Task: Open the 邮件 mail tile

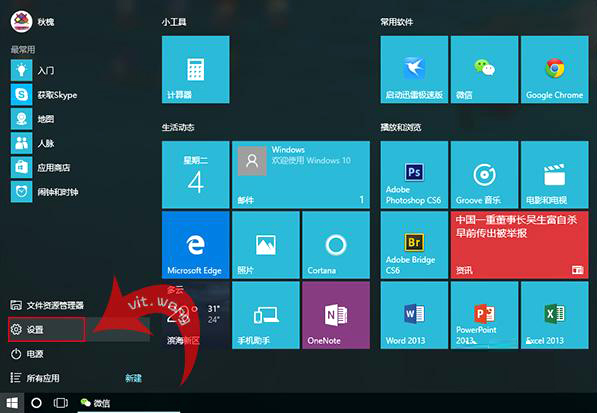Action: 301,175
